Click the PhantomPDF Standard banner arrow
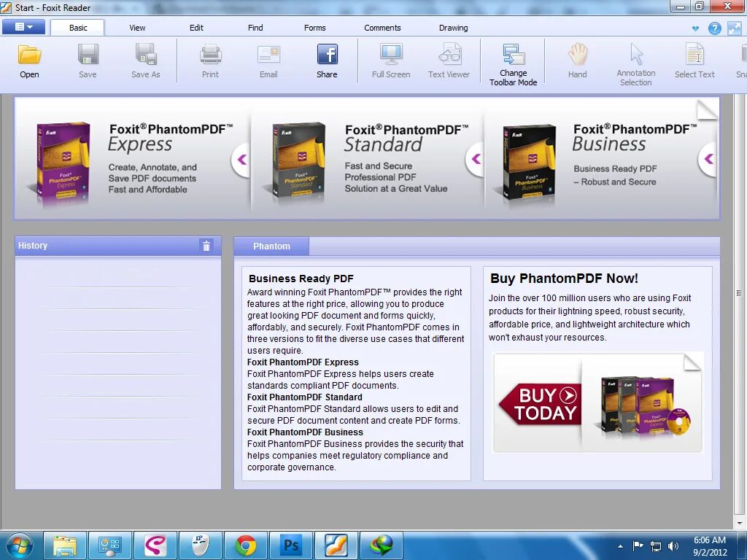The height and width of the screenshot is (560, 747). 475,160
